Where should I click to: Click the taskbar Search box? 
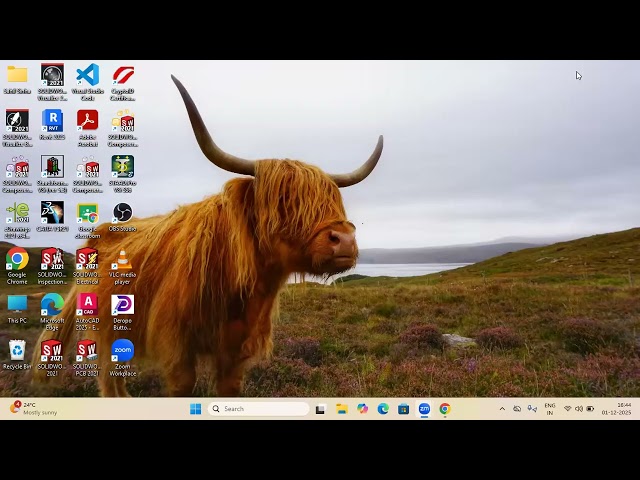click(x=259, y=409)
